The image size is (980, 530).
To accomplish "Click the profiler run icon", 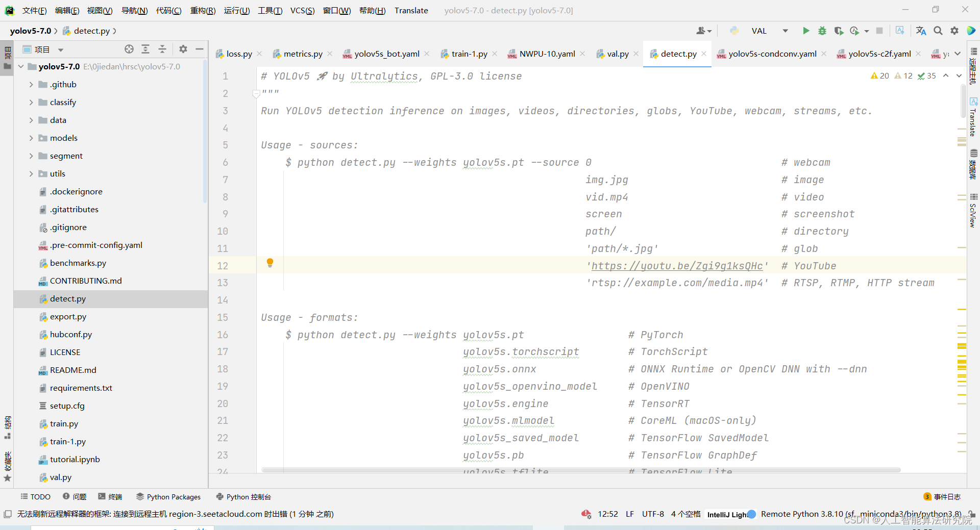I will click(854, 31).
